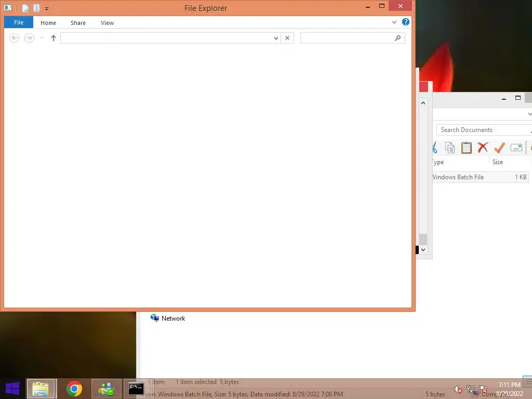Click the Paste clipboard icon in the Documents window

[467, 148]
